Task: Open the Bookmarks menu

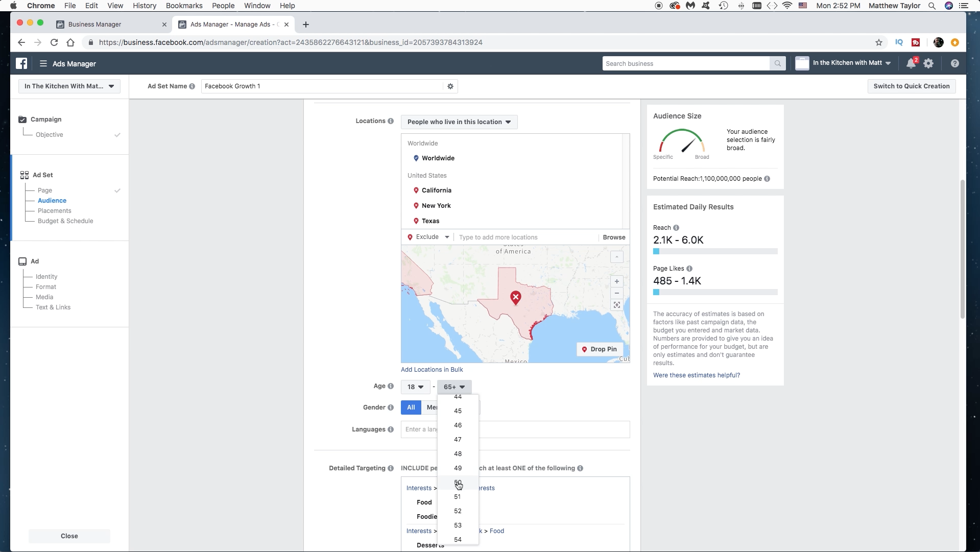Action: click(184, 6)
